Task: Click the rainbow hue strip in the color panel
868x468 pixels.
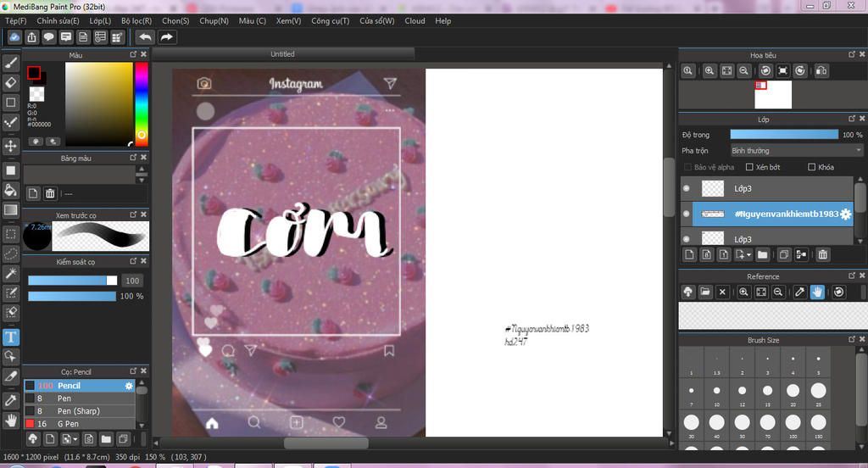Action: (142, 104)
